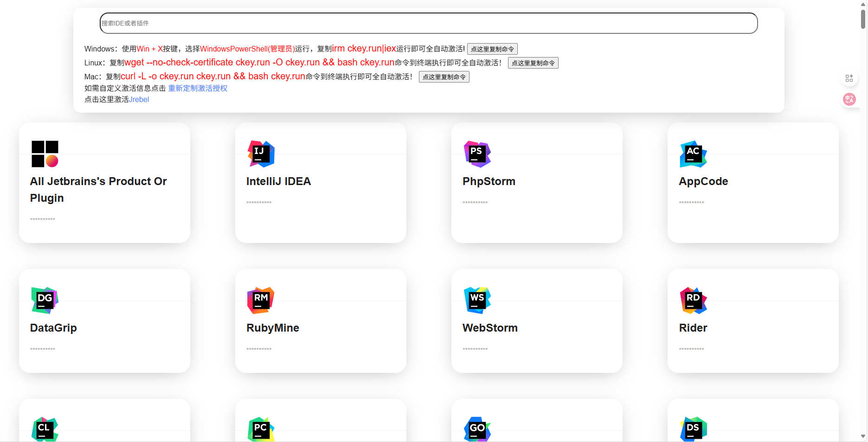Select the "All Jetbrains's Product Or Plugin" title
This screenshot has height=442, width=868.
tap(98, 190)
